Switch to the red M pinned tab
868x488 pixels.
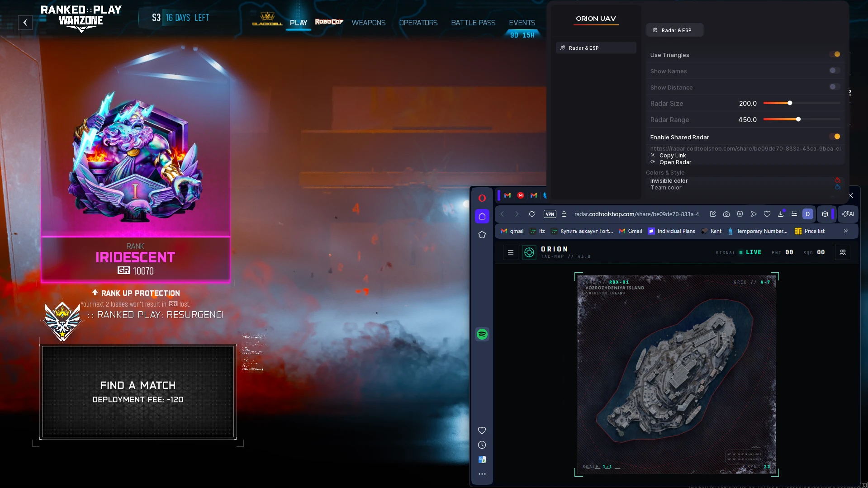(x=521, y=195)
